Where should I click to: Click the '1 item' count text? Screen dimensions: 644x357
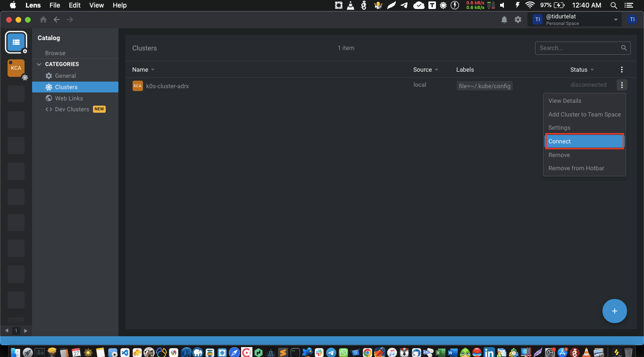click(346, 48)
